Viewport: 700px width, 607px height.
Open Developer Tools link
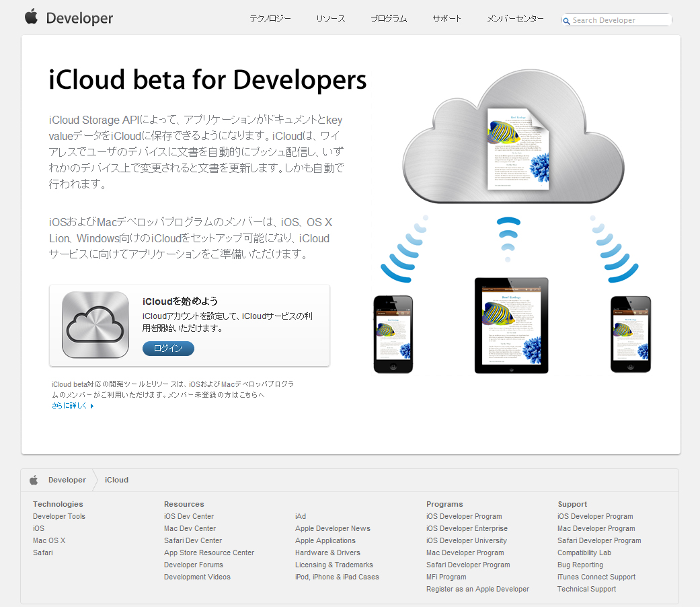[59, 516]
